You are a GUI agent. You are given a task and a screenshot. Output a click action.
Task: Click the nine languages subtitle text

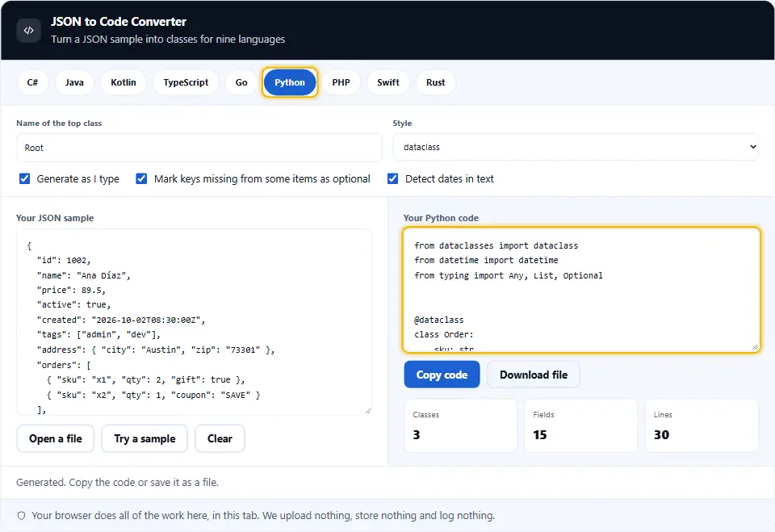tap(168, 39)
